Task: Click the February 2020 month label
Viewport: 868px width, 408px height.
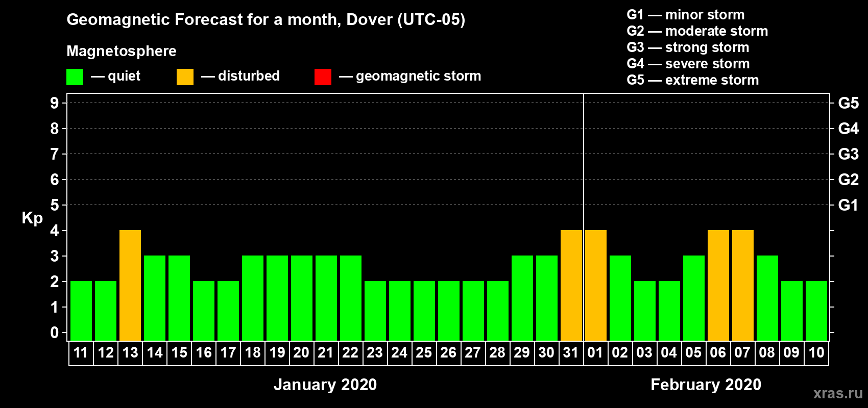Action: pyautogui.click(x=706, y=385)
